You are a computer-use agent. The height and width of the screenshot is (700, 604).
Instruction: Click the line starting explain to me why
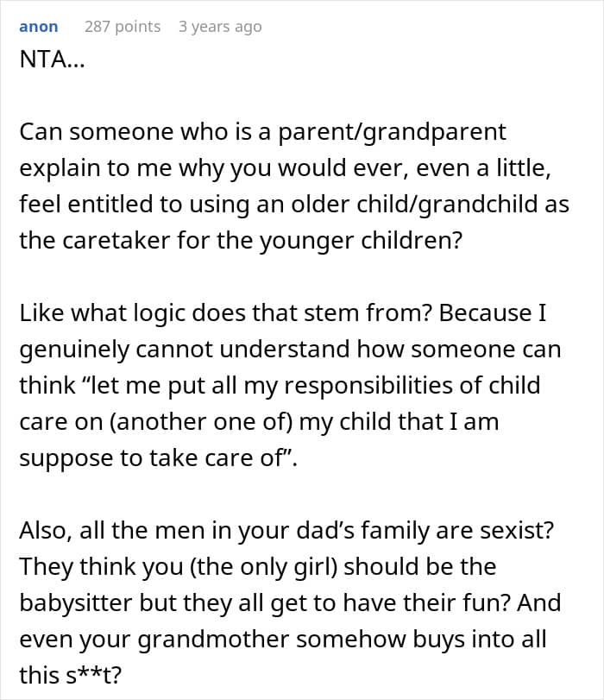point(285,169)
